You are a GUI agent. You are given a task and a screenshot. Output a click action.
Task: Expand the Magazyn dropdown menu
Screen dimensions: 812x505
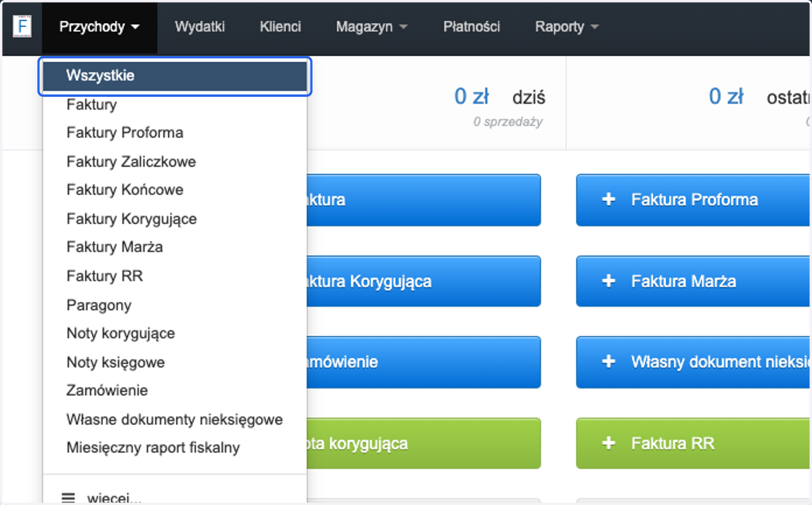point(371,27)
